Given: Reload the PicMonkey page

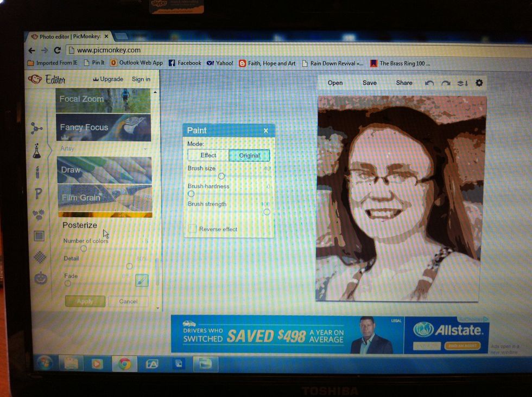Looking at the screenshot, I should point(58,50).
